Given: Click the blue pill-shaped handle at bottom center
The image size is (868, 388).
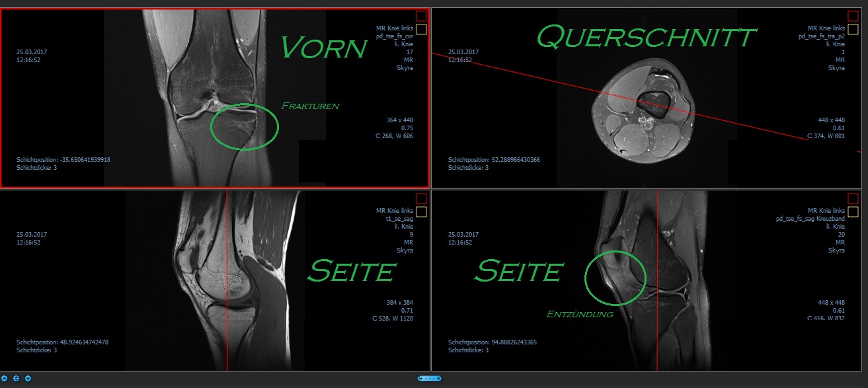Looking at the screenshot, I should [x=430, y=379].
